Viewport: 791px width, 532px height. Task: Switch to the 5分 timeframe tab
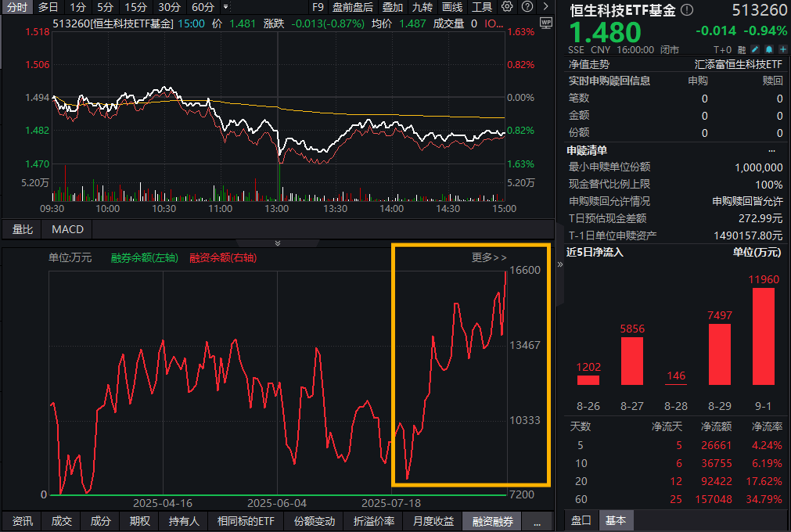[x=106, y=7]
